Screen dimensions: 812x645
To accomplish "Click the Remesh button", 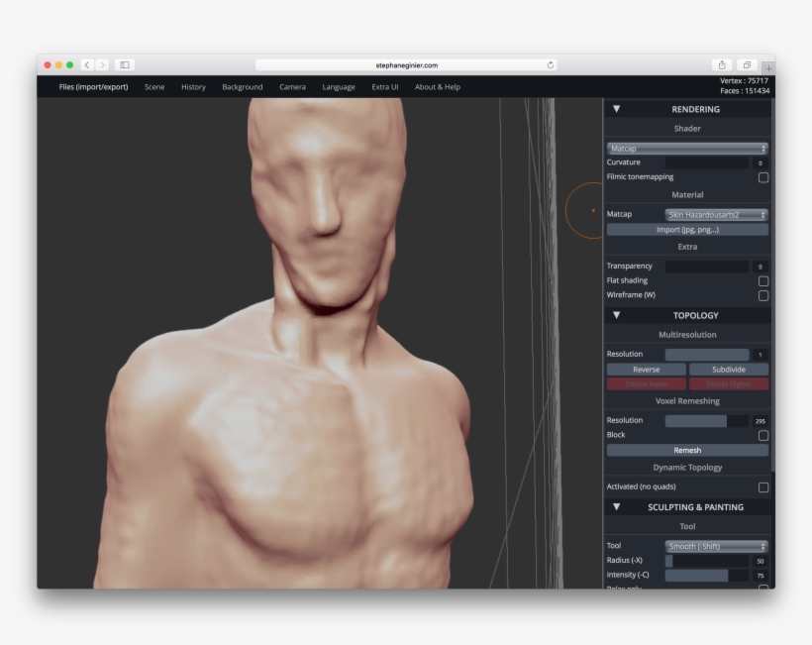I will pyautogui.click(x=687, y=450).
